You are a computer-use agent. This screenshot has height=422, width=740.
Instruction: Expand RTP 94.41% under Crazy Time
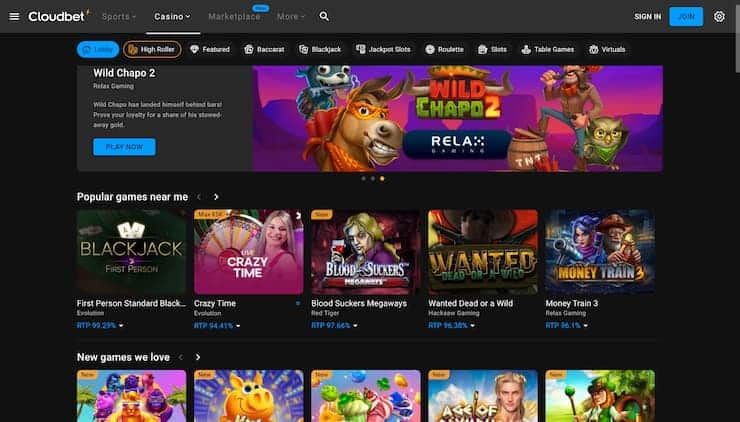point(217,325)
